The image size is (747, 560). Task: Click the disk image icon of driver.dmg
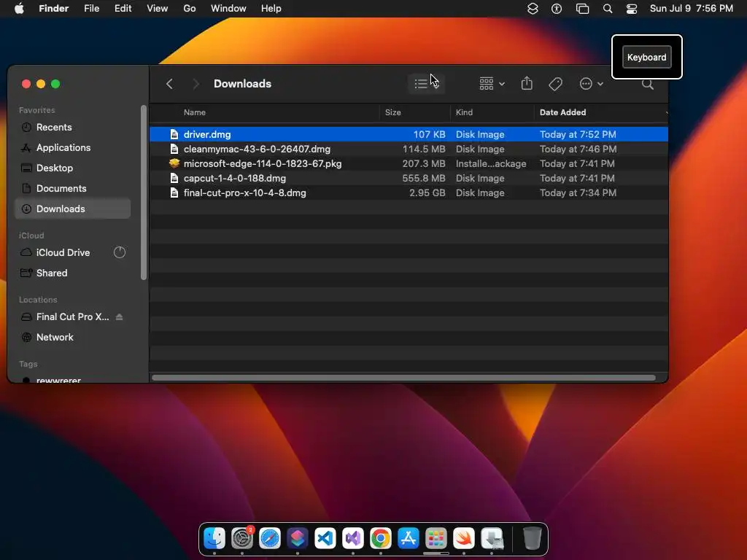(x=174, y=134)
